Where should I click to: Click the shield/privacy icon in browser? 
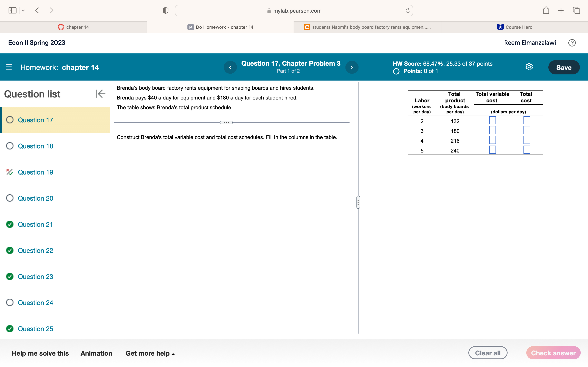pyautogui.click(x=166, y=10)
